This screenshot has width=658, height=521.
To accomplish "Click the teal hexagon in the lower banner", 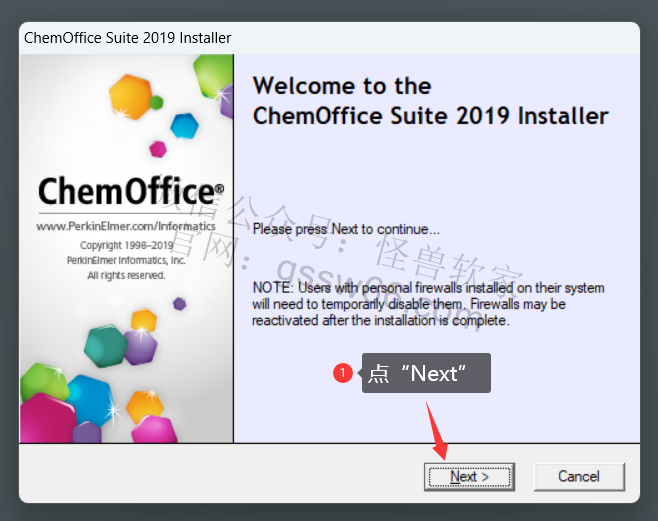I will coord(105,346).
